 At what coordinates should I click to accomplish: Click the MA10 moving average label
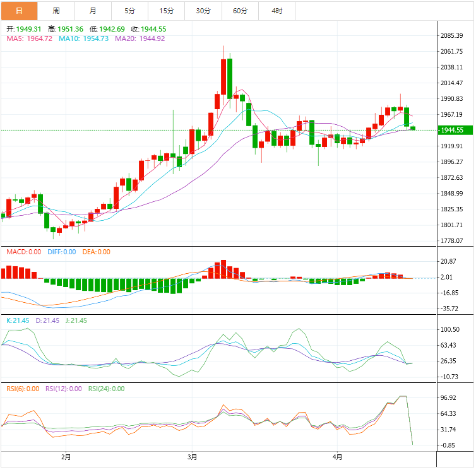83,38
